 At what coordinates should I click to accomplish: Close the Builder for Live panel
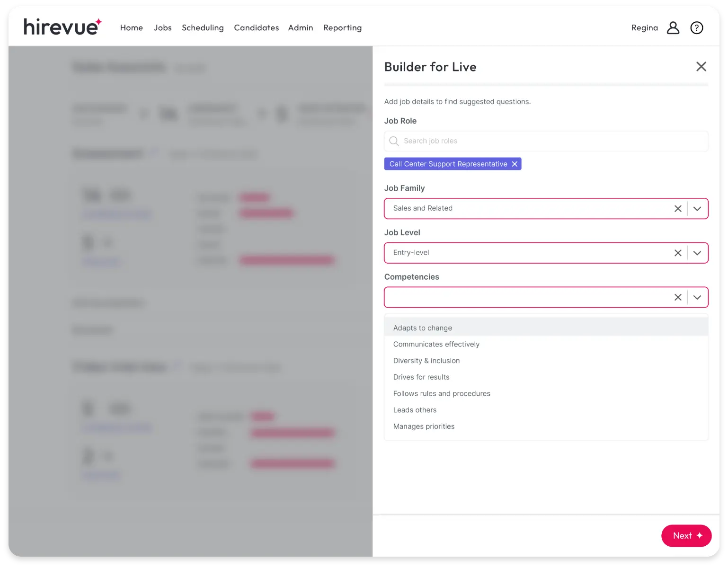[x=701, y=67]
